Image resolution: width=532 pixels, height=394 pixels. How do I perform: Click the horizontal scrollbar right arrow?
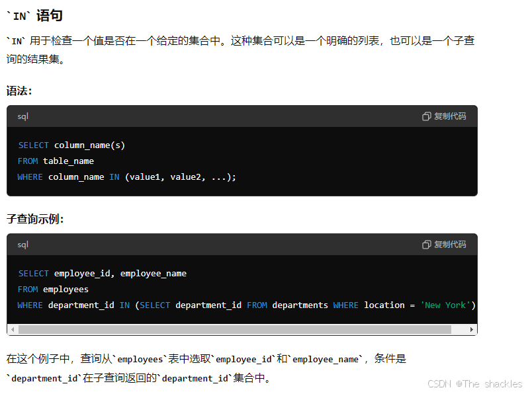click(472, 329)
